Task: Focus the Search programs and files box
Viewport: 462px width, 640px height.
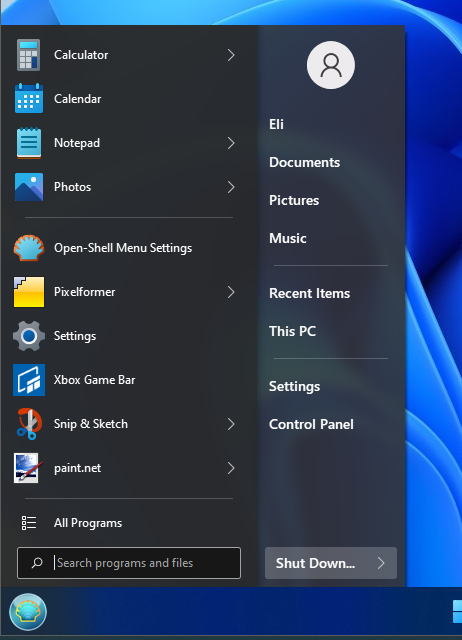Action: (x=129, y=563)
